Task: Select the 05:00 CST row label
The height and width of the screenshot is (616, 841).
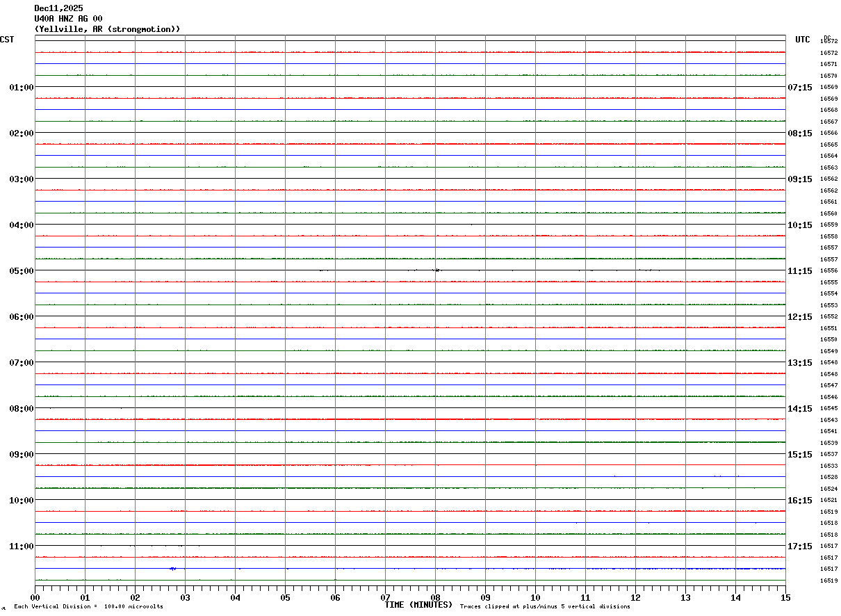Action: [x=22, y=271]
